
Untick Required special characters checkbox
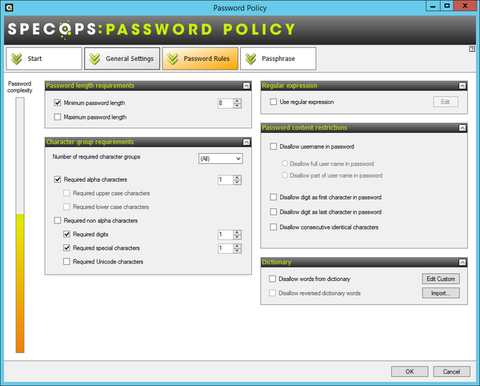[67, 248]
